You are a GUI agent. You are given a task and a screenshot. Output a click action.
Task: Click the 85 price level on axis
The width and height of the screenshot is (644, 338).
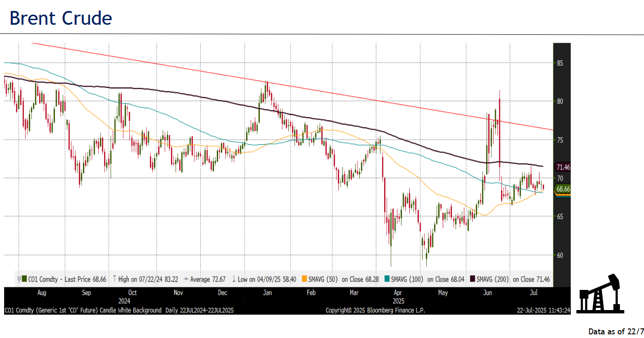tap(560, 63)
